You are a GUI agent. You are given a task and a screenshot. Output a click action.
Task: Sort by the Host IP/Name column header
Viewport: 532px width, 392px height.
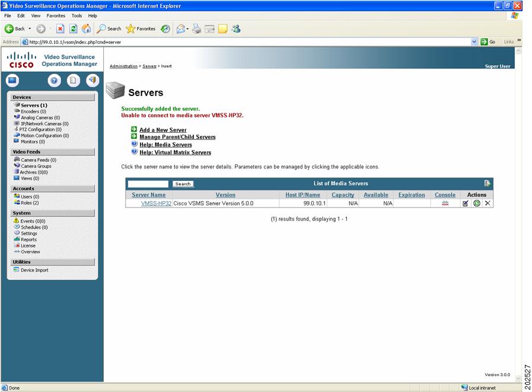click(x=302, y=195)
